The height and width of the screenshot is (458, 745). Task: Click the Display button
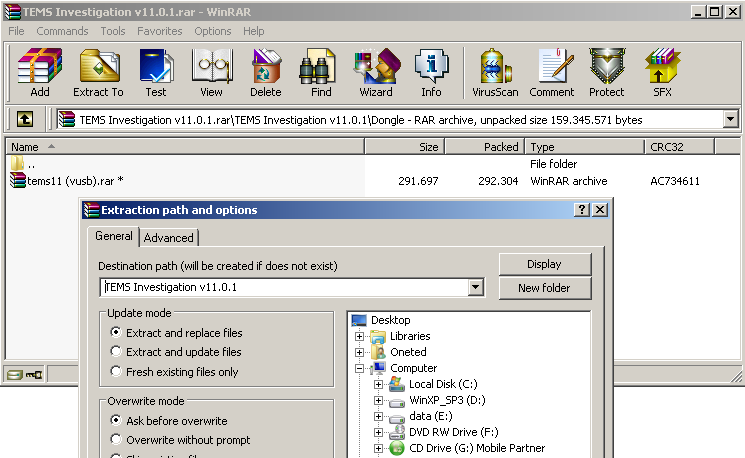[544, 264]
